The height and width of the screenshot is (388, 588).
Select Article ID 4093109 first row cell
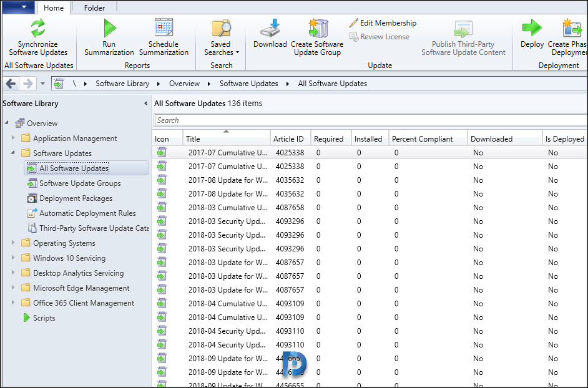(290, 304)
